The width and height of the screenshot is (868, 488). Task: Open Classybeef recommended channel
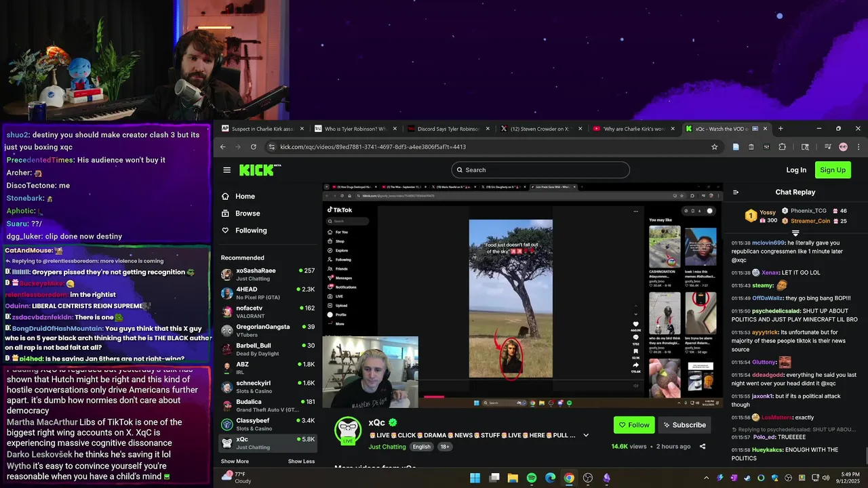coord(269,424)
